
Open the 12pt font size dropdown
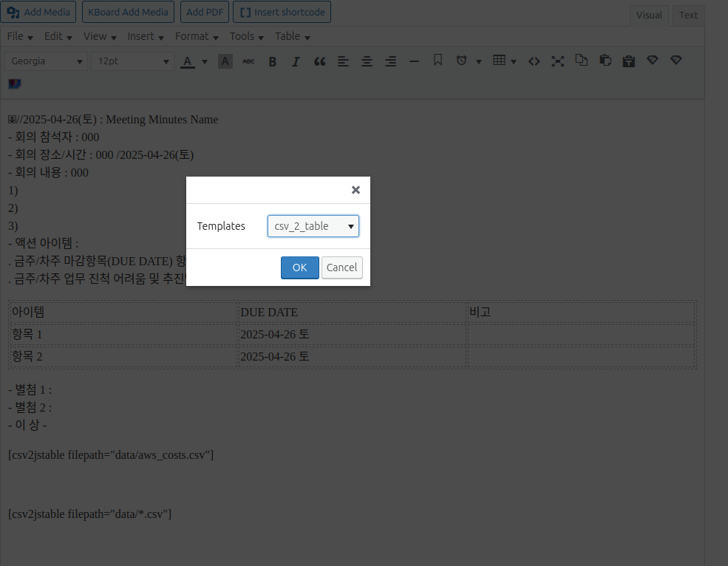coord(132,61)
